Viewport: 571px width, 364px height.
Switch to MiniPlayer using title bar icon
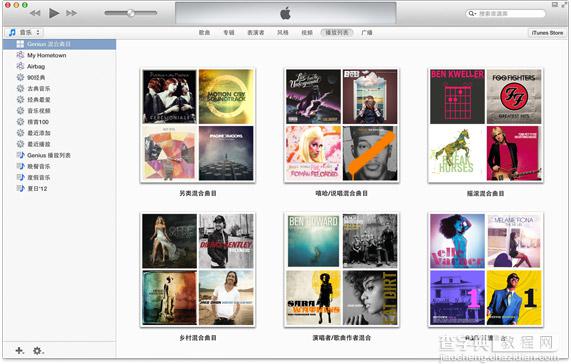[x=555, y=5]
